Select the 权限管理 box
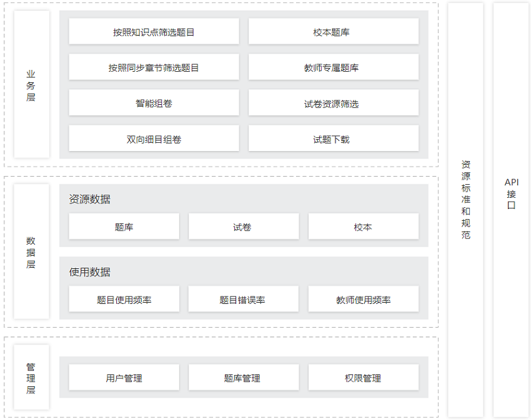The height and width of the screenshot is (420, 531). click(364, 378)
